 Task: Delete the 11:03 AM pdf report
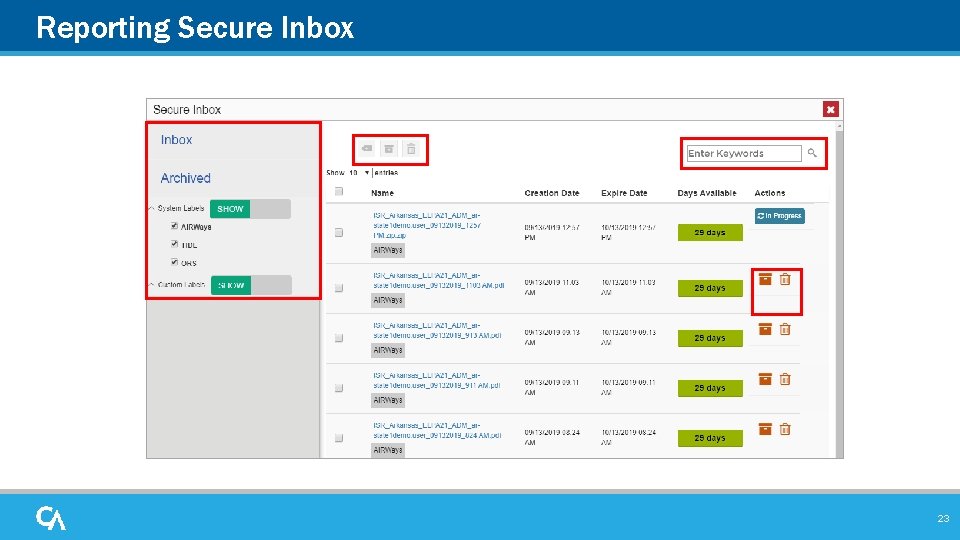pos(785,279)
